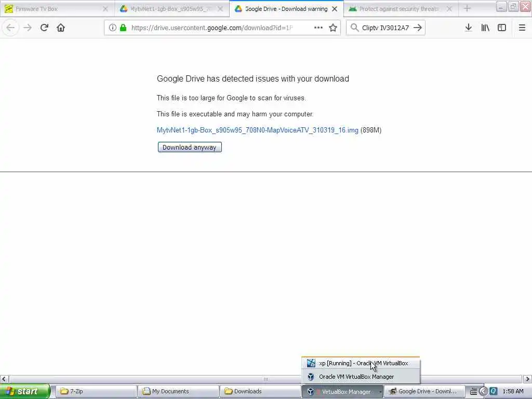Screen dimensions: 532x399
Task: Click the left arrow of horizontal scrollbar
Action: click(4, 379)
